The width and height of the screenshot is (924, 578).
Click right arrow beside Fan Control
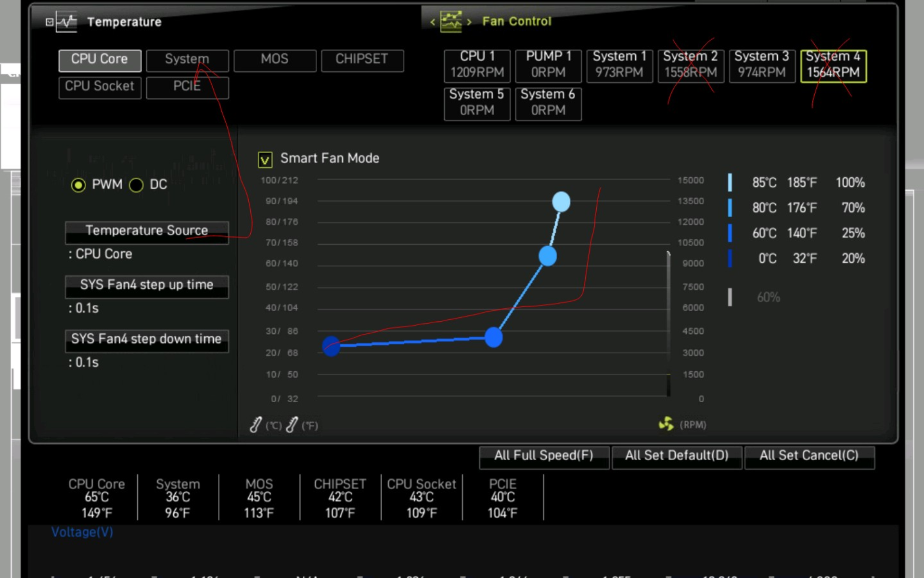469,22
